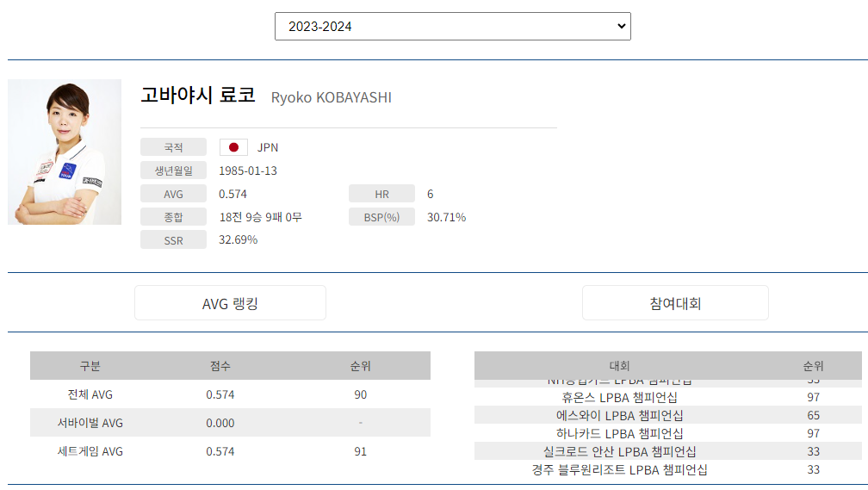Click the 종합 label
Screen dimensions: 868x490
[x=173, y=217]
